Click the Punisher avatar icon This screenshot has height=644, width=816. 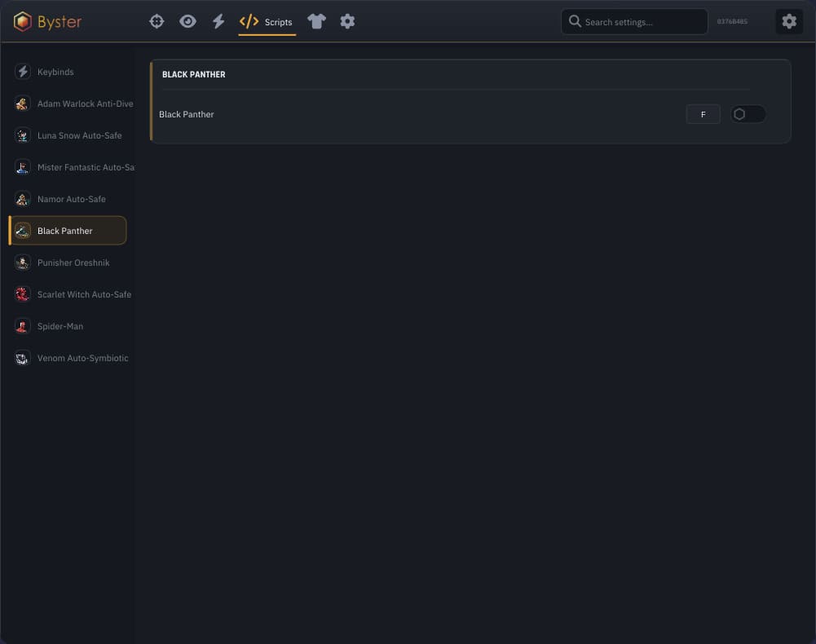[22, 262]
